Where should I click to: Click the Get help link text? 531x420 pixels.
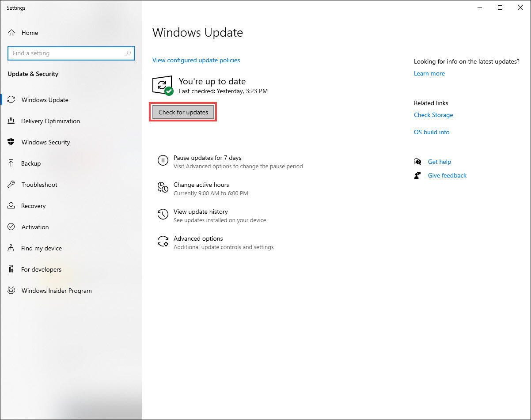pyautogui.click(x=440, y=162)
